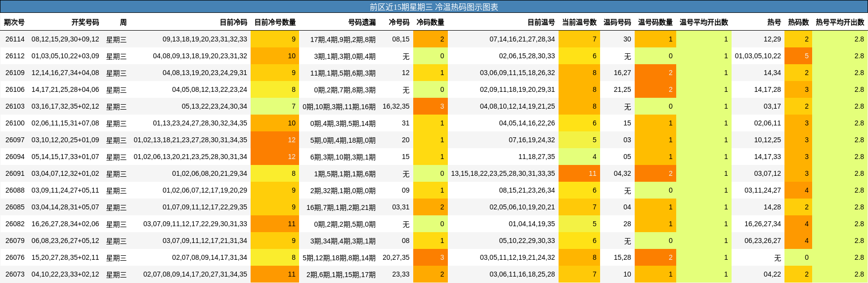Select warm numbers 07,14,16,21,27,28,34
The width and height of the screenshot is (868, 283).
tap(522, 39)
